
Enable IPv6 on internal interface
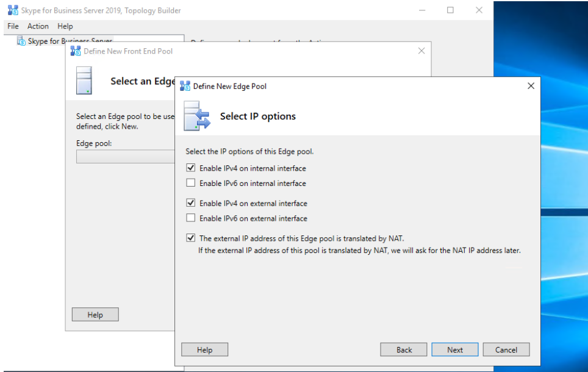tap(191, 183)
